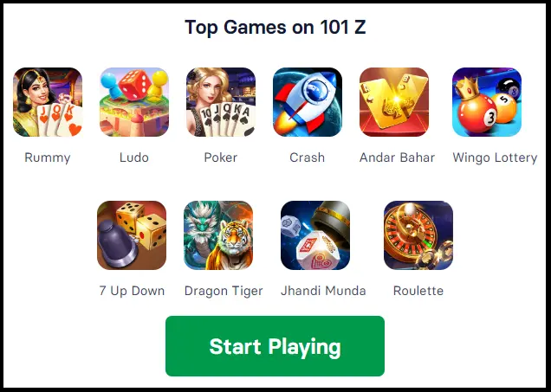Launch the Poker game icon

coord(221,102)
